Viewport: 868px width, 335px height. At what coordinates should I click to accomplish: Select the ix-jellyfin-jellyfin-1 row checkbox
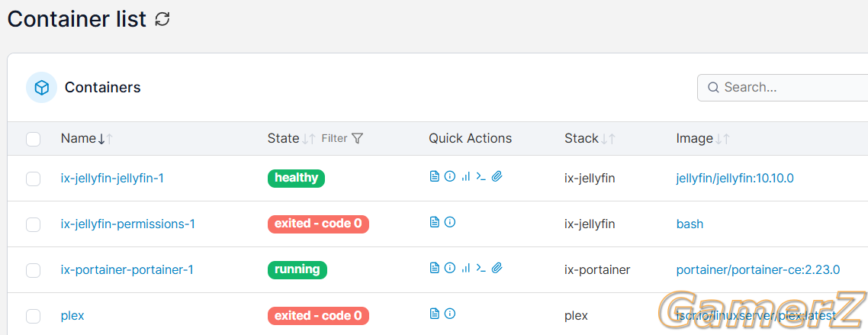pos(34,179)
